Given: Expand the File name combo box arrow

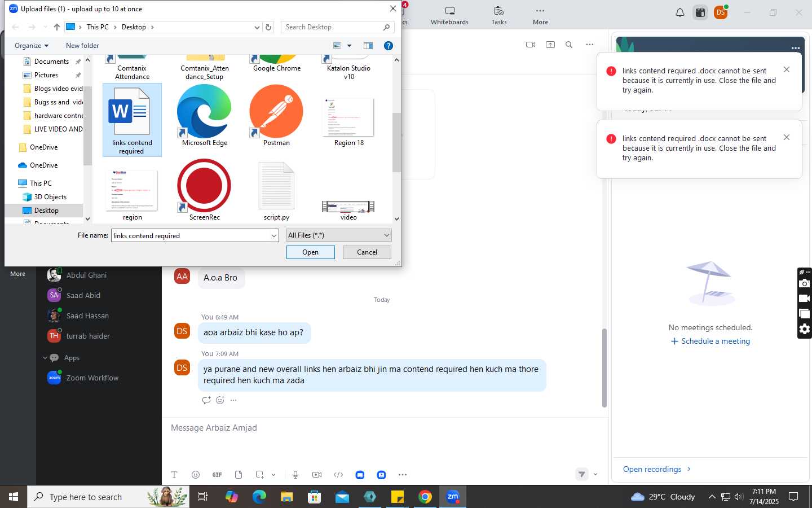Looking at the screenshot, I should (273, 236).
